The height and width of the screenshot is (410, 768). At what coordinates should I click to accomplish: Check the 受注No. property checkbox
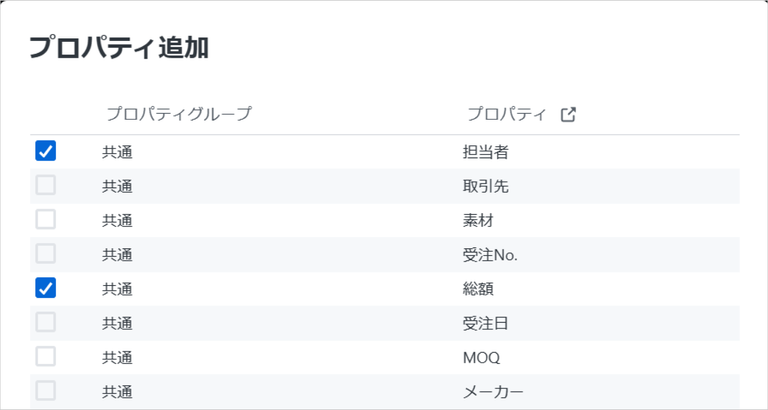click(46, 254)
